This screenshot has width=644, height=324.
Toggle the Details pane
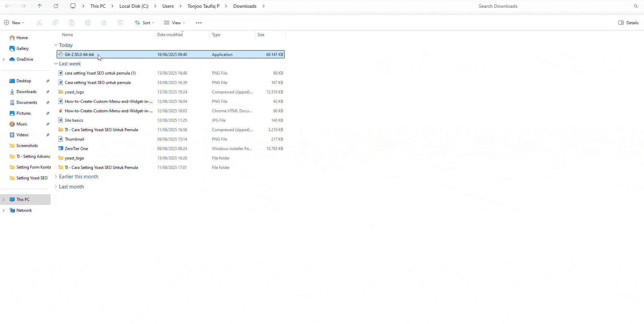[628, 23]
